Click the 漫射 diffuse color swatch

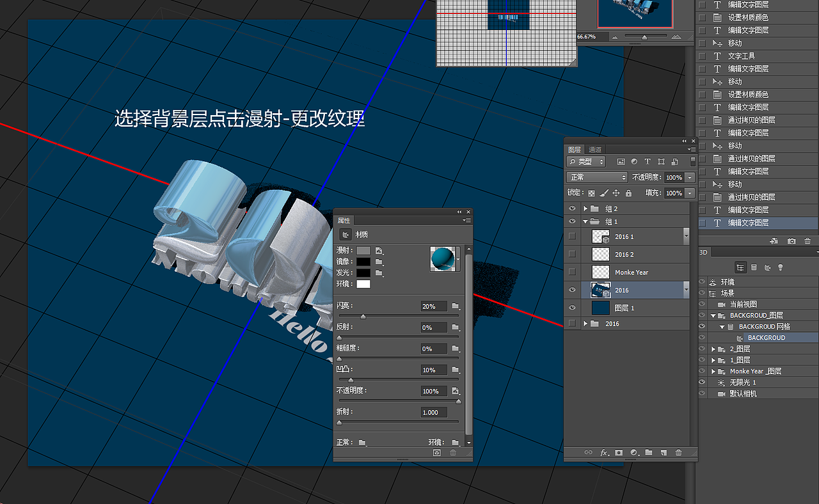coord(363,251)
